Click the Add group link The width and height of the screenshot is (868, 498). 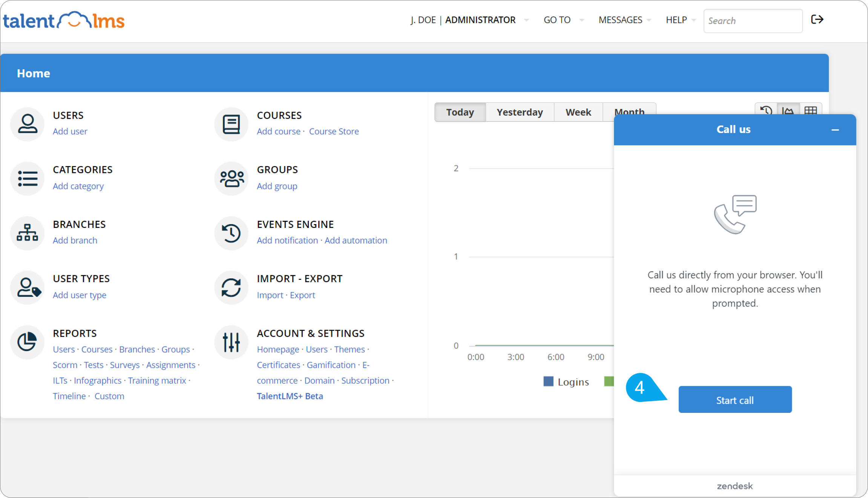pyautogui.click(x=277, y=186)
